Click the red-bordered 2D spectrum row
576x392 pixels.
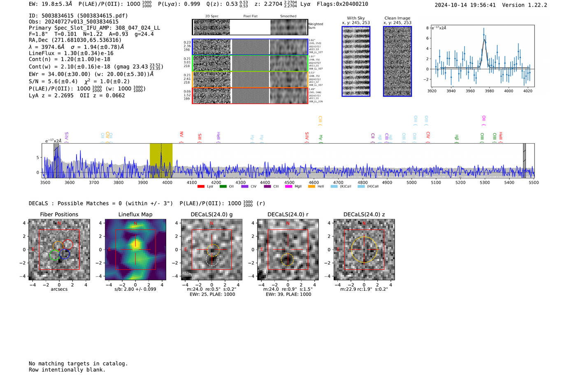pos(250,95)
